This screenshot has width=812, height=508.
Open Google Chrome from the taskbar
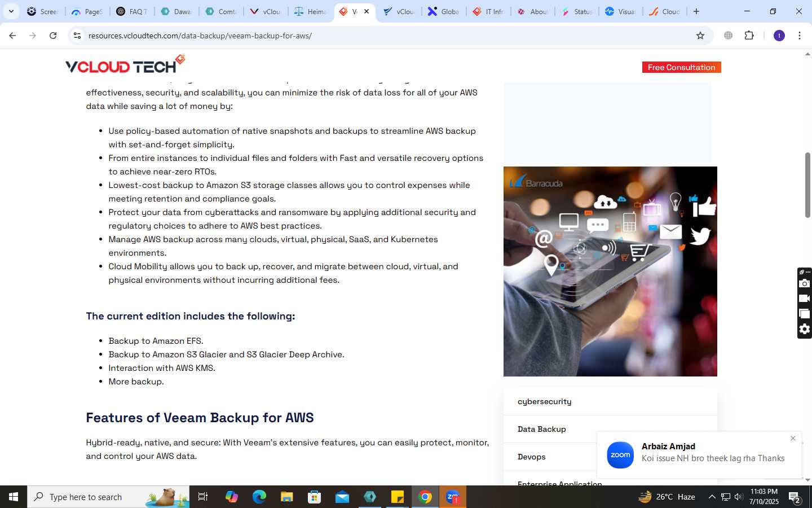(x=425, y=497)
